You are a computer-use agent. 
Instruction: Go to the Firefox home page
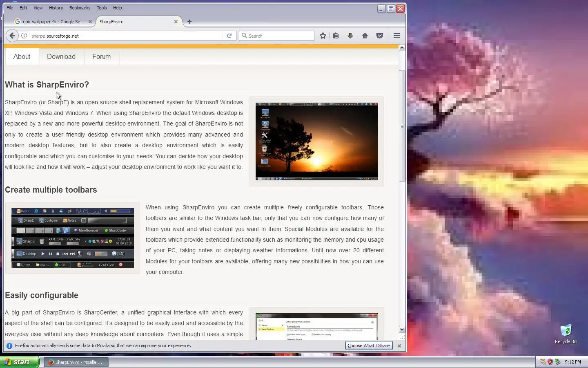365,36
